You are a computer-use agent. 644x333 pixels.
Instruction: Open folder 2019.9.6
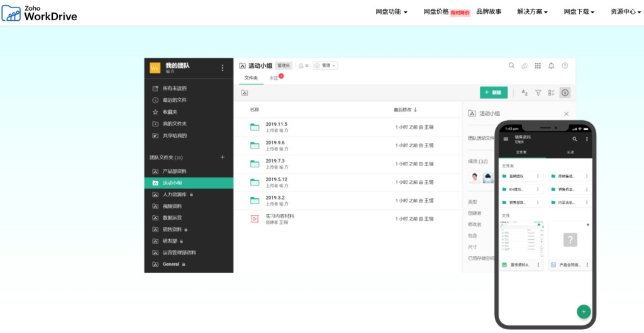275,143
